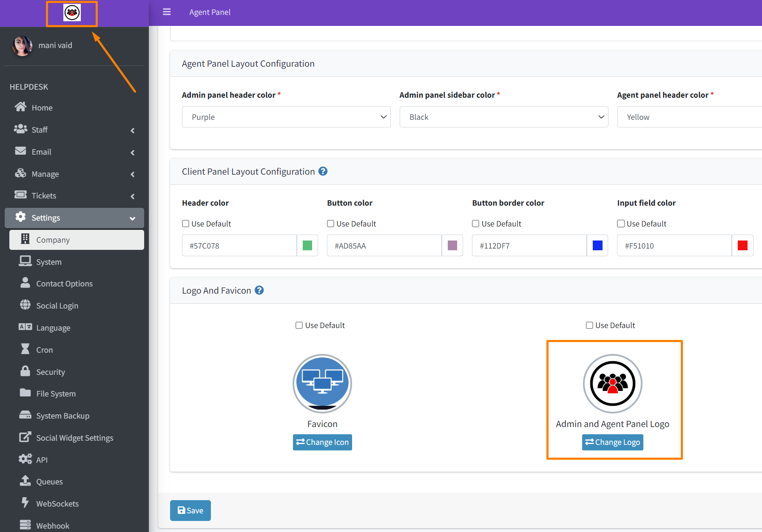Open the System settings entry
This screenshot has width=762, height=532.
(x=49, y=261)
